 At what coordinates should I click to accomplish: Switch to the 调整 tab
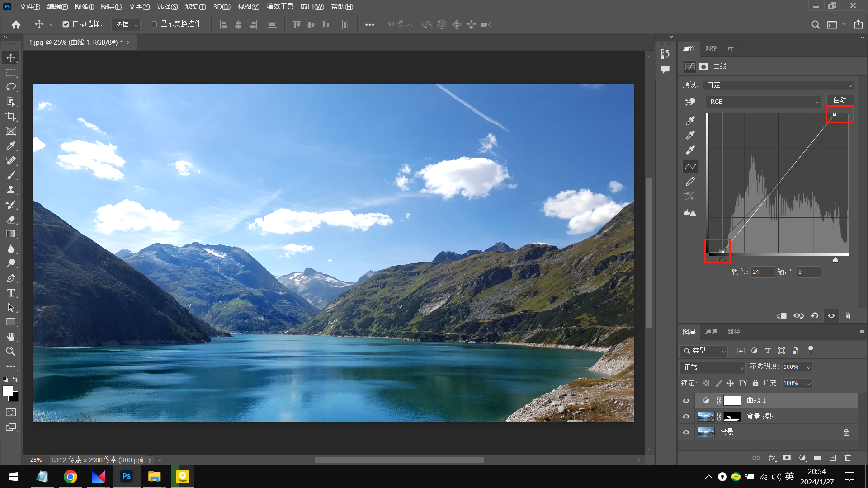click(x=711, y=48)
